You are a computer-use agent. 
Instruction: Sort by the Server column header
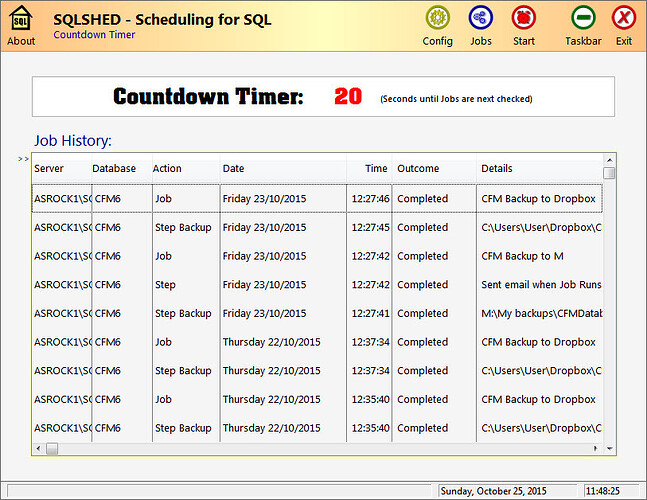60,169
